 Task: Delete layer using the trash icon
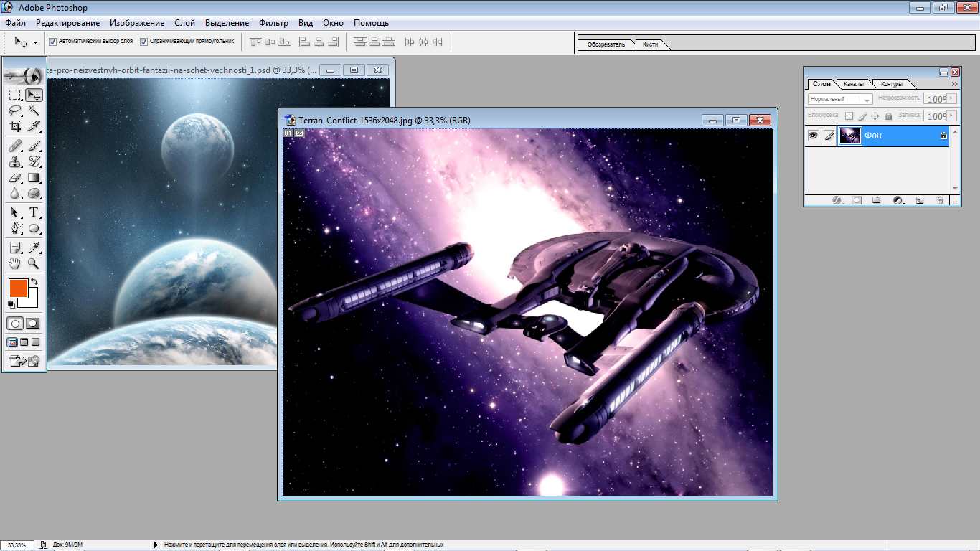(x=940, y=201)
